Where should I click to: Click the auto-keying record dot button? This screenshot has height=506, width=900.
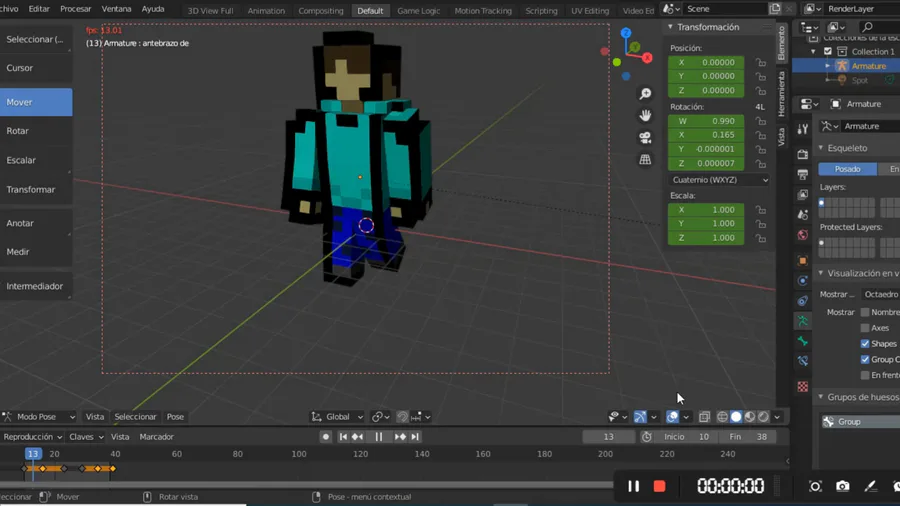click(325, 437)
